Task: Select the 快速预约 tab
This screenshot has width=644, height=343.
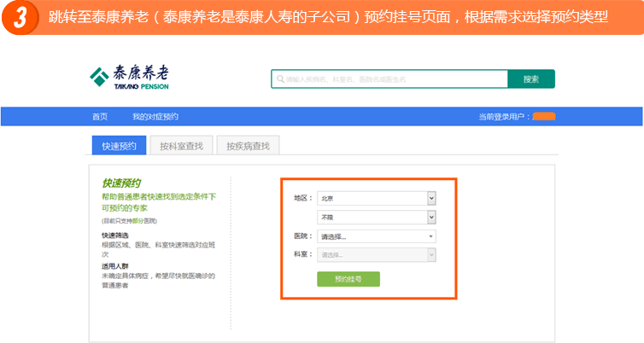Action: (119, 146)
